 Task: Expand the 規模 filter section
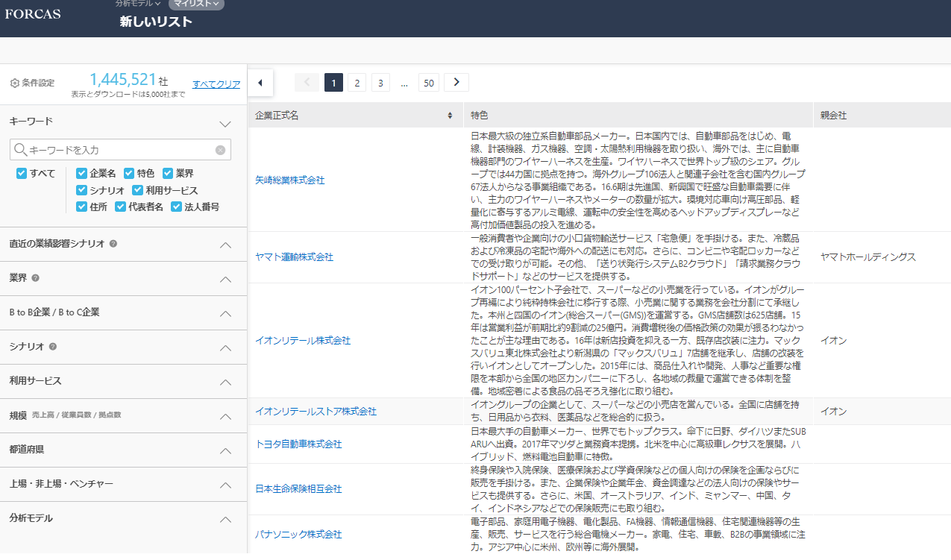225,415
